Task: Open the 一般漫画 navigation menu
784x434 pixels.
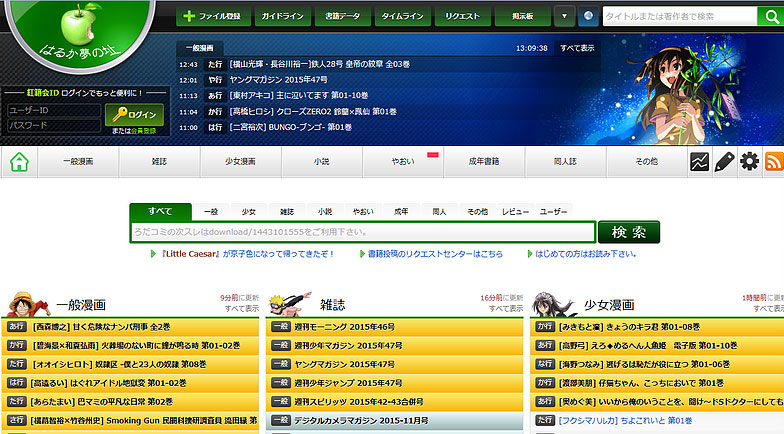Action: 77,162
